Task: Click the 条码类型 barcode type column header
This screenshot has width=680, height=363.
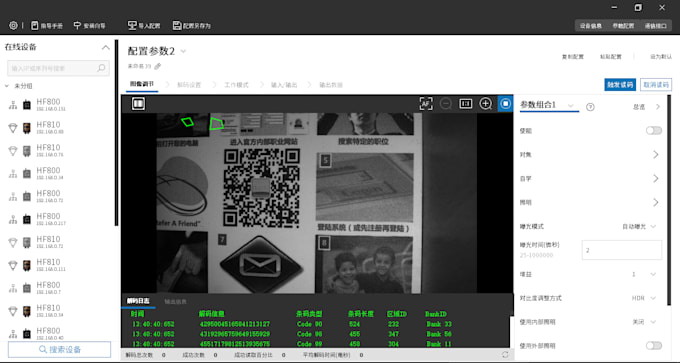Action: coord(309,314)
